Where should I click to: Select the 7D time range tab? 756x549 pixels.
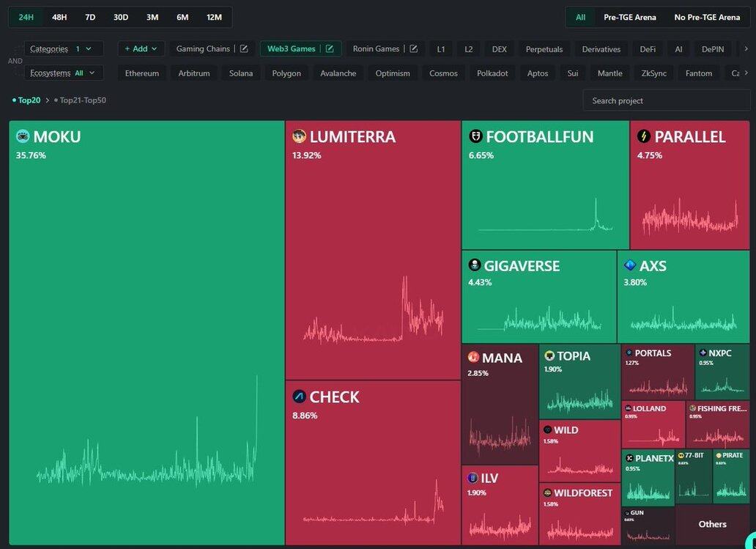(90, 17)
